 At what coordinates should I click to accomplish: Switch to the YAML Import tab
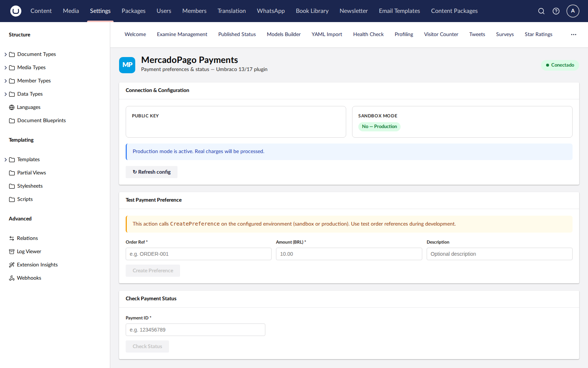(x=327, y=35)
